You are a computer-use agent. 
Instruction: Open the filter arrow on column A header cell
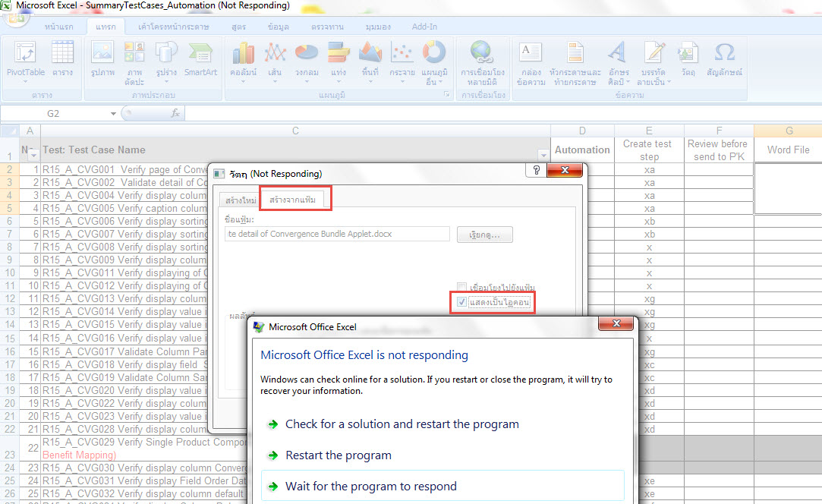(x=33, y=156)
